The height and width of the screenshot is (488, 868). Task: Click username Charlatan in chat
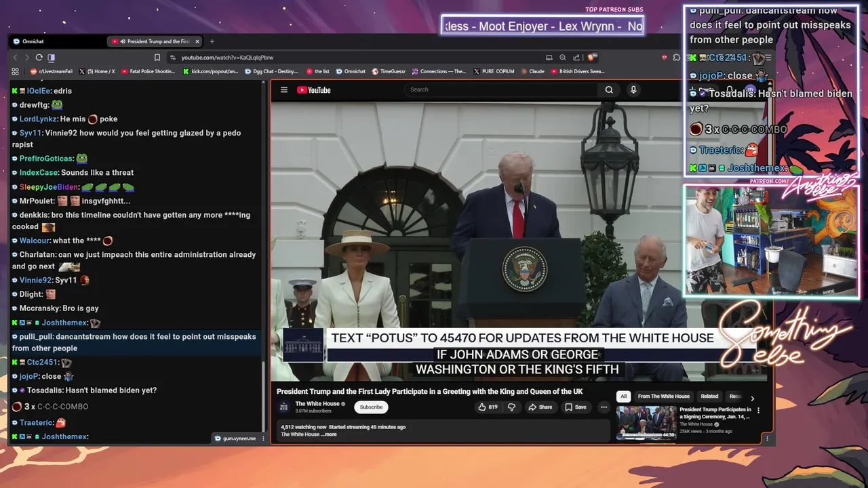coord(38,255)
